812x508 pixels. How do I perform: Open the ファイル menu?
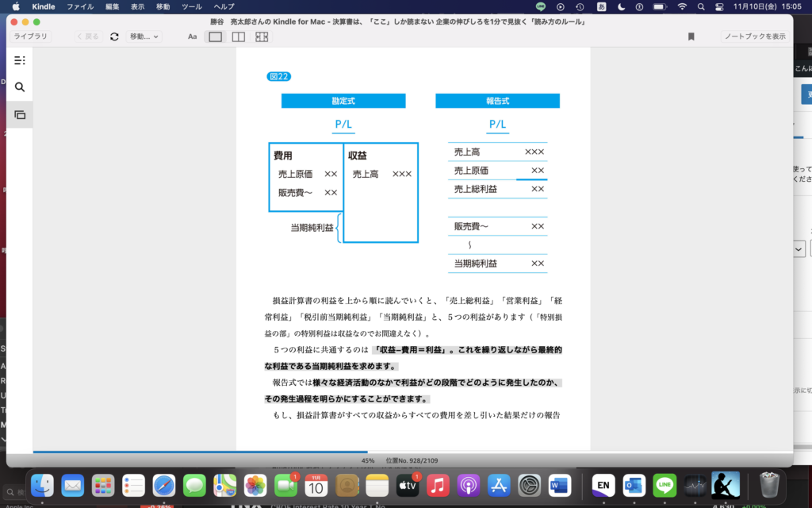[x=80, y=6]
